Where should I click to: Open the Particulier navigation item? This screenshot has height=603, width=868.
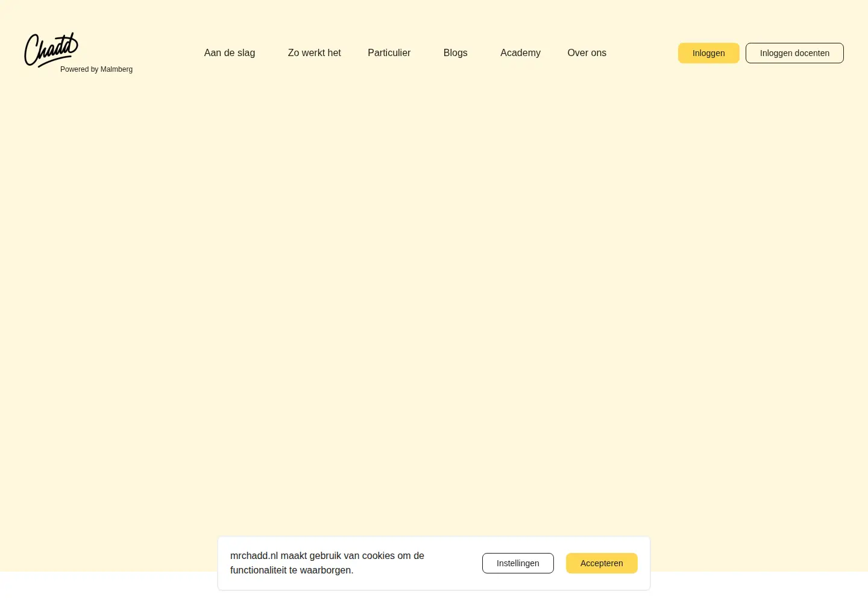point(389,53)
